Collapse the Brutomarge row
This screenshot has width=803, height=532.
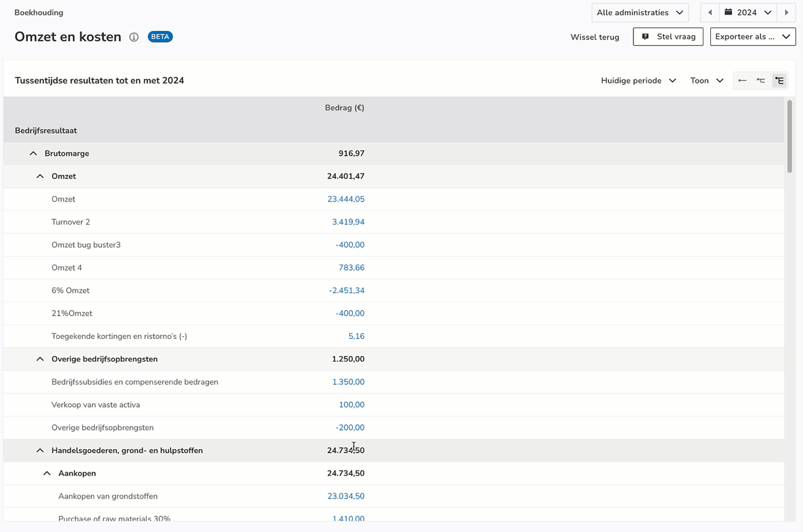tap(34, 154)
